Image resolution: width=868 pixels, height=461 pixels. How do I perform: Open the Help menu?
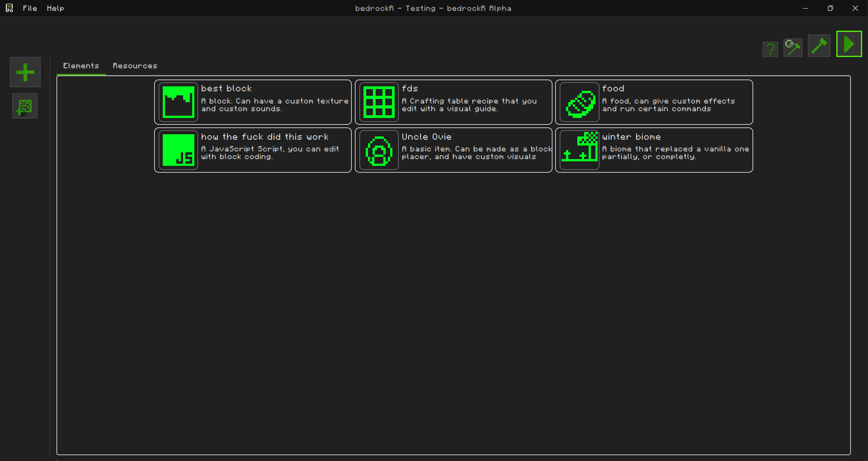tap(55, 8)
